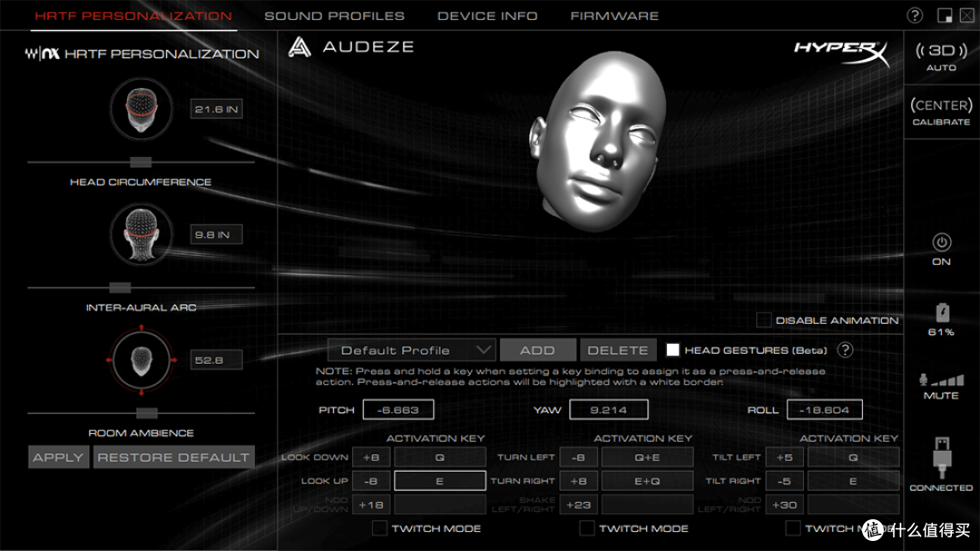
Task: Switch to HRTF Personalization tab
Action: tap(133, 15)
